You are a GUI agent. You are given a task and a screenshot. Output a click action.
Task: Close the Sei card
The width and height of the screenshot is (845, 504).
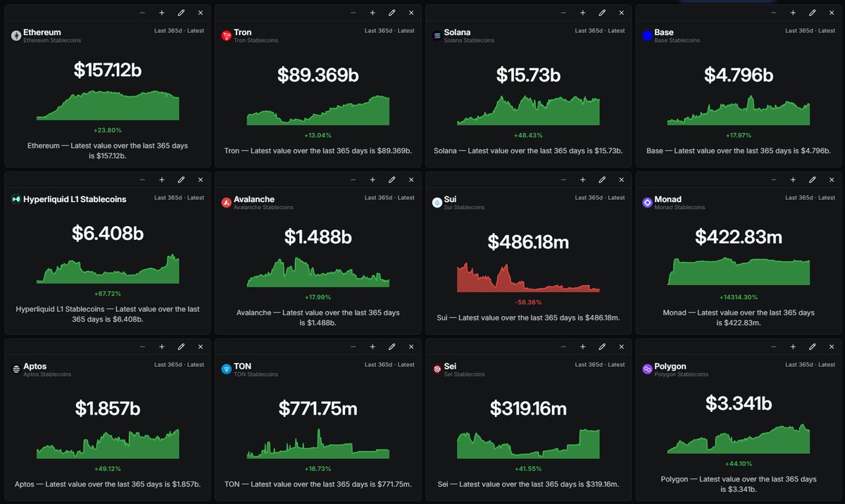(621, 347)
